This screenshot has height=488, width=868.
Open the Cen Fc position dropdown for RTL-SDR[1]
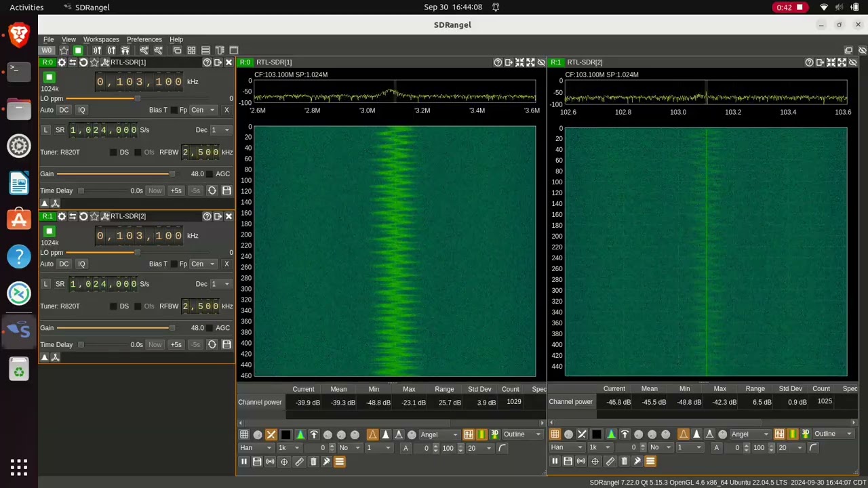point(203,110)
